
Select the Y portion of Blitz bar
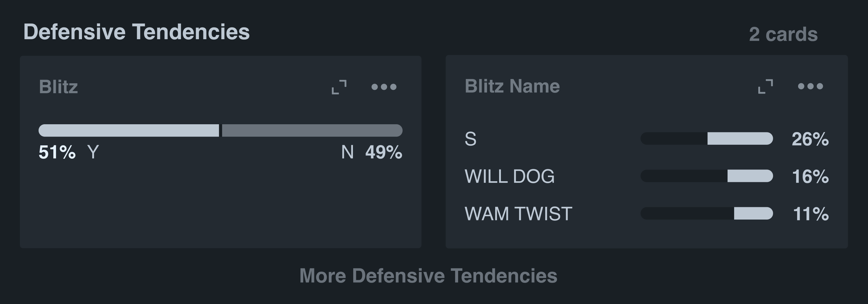coord(129,130)
